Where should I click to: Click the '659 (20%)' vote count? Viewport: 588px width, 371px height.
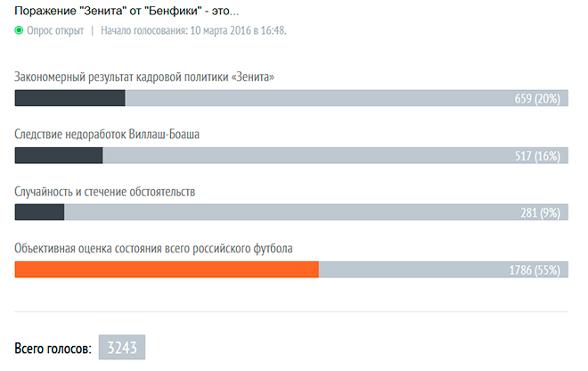tap(537, 99)
